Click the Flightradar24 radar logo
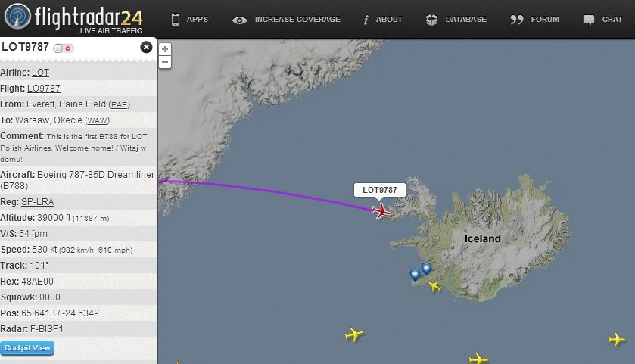This screenshot has width=635, height=364. [x=17, y=17]
